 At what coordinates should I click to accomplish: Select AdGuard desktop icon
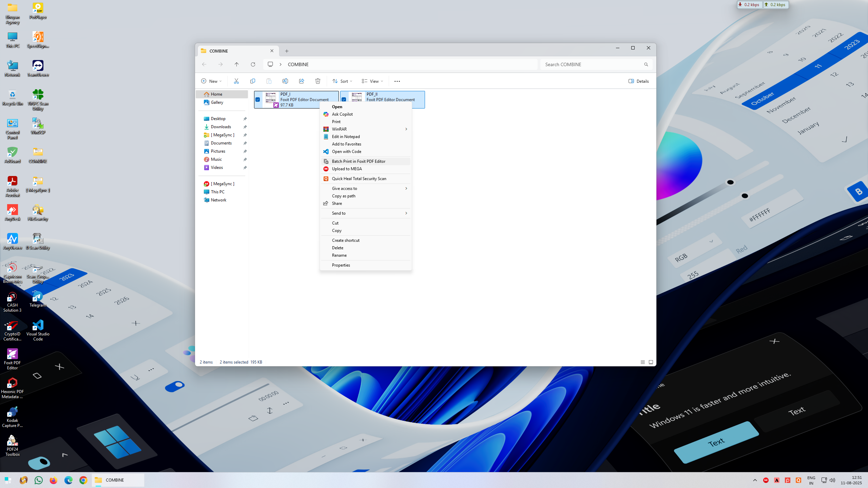tap(12, 155)
